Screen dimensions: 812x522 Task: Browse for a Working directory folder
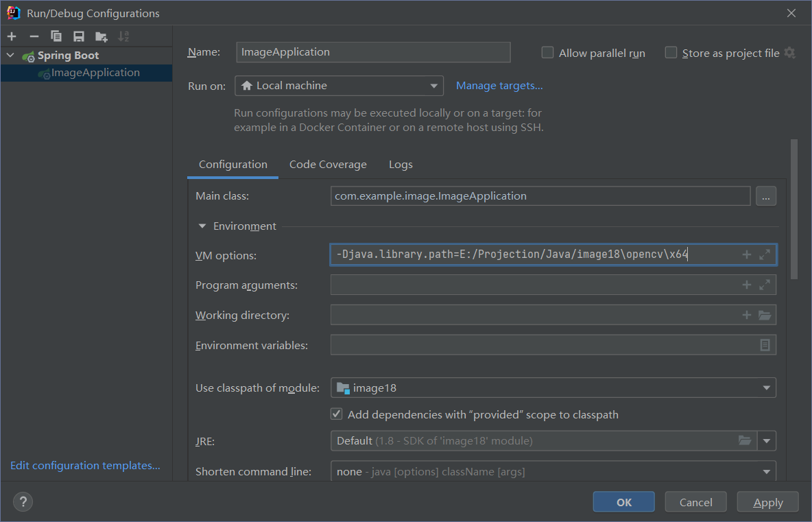(x=765, y=315)
